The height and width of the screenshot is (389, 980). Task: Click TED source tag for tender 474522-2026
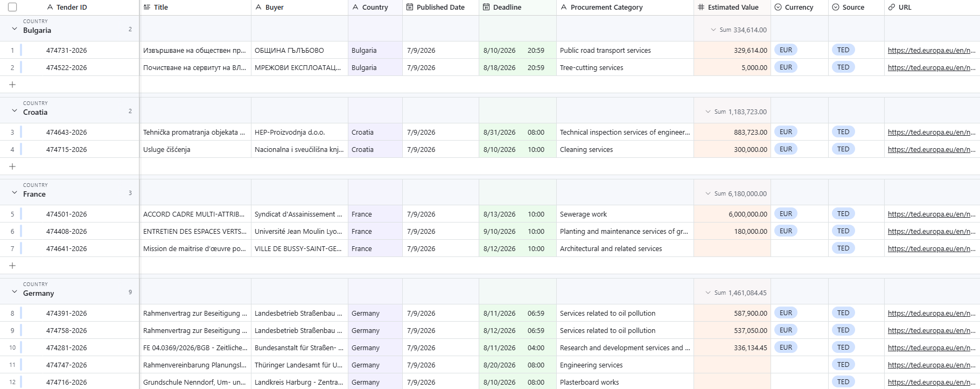843,67
